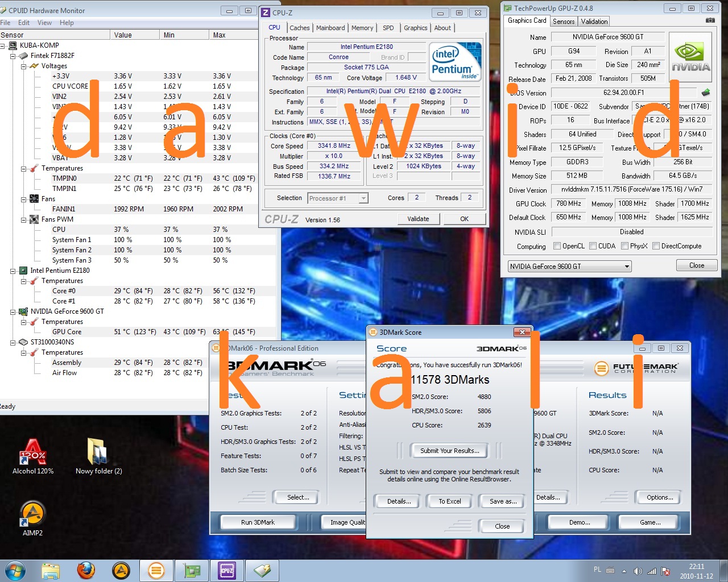The width and height of the screenshot is (728, 582).
Task: Collapse the ST31000340NS drive node
Action: [13, 342]
